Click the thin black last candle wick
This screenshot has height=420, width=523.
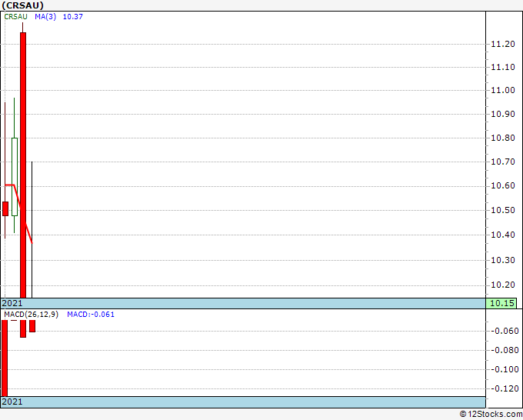(x=32, y=229)
